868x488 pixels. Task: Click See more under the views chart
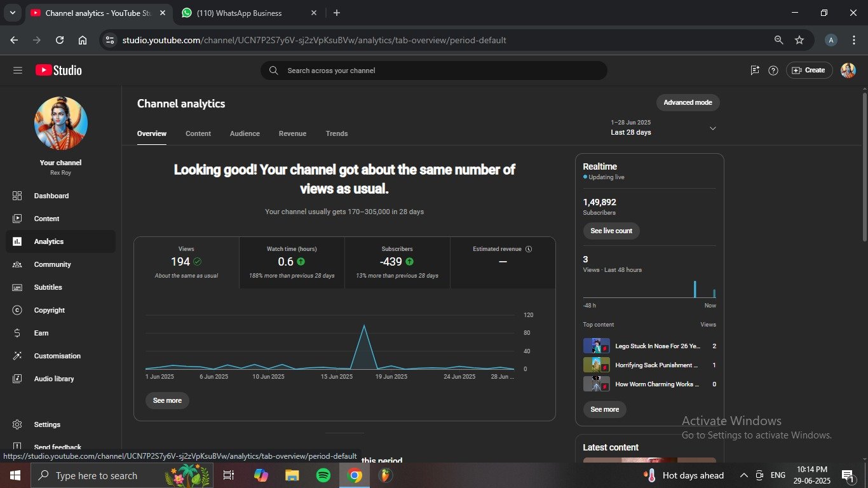pyautogui.click(x=167, y=400)
